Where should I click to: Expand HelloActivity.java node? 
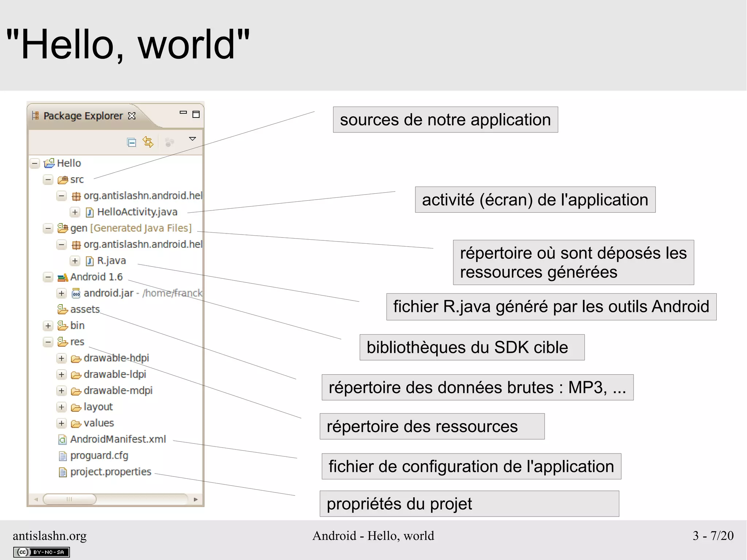(75, 212)
